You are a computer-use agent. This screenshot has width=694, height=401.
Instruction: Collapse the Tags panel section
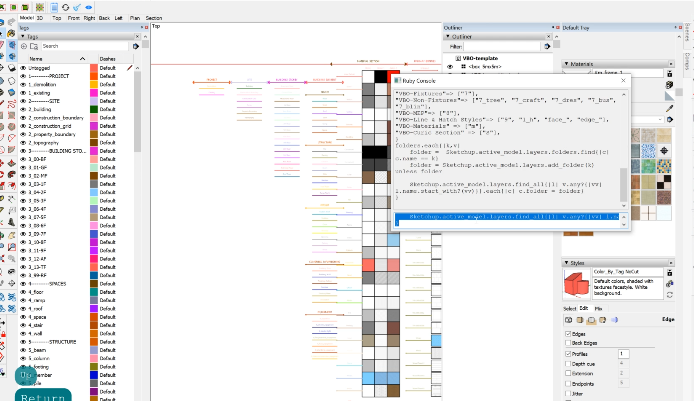tap(23, 35)
